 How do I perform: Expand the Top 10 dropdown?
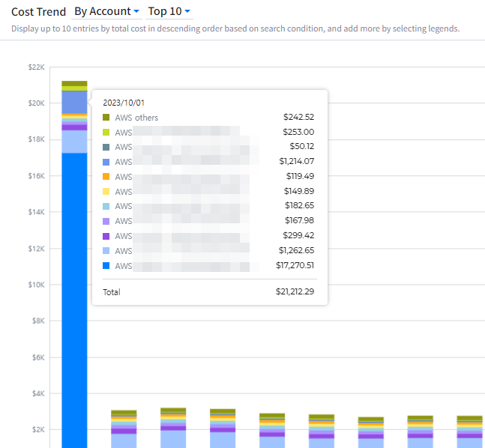click(169, 11)
